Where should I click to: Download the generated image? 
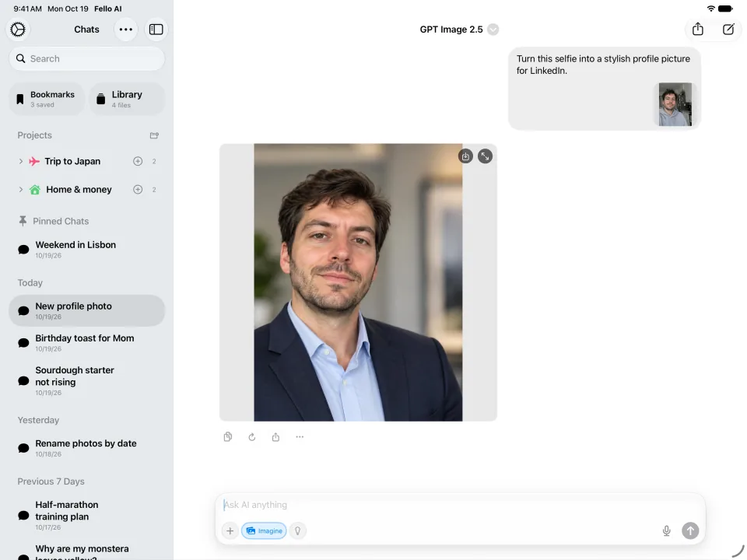pos(465,156)
